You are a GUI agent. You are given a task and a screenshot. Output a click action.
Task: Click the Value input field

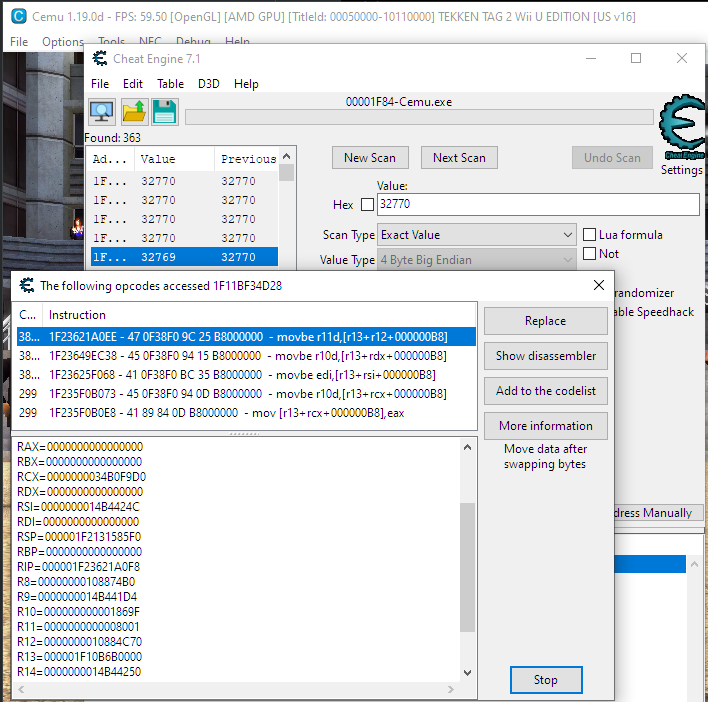click(538, 205)
